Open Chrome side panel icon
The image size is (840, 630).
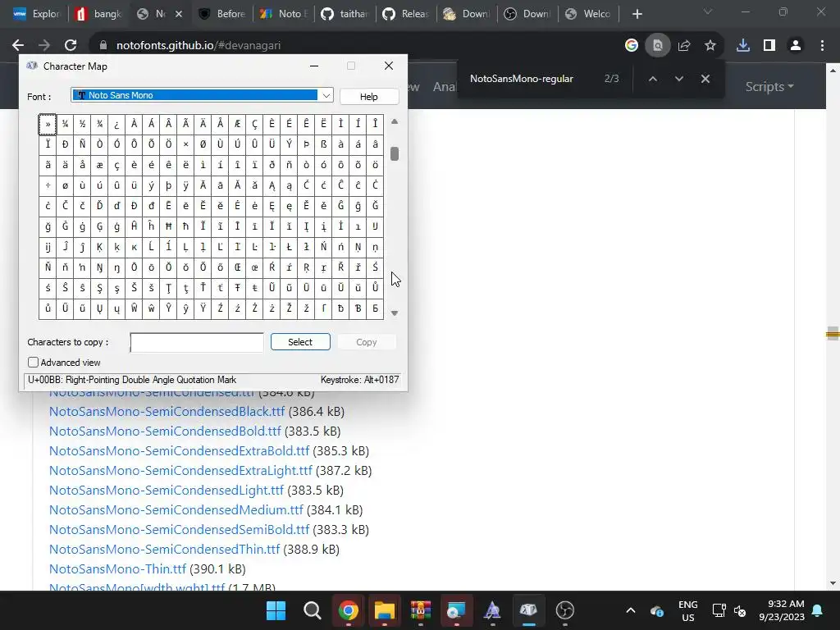(x=769, y=46)
